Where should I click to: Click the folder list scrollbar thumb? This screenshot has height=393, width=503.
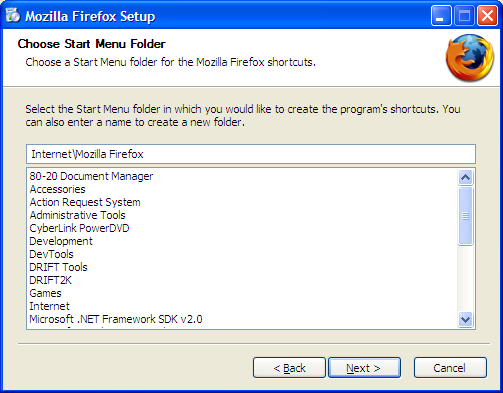click(465, 216)
